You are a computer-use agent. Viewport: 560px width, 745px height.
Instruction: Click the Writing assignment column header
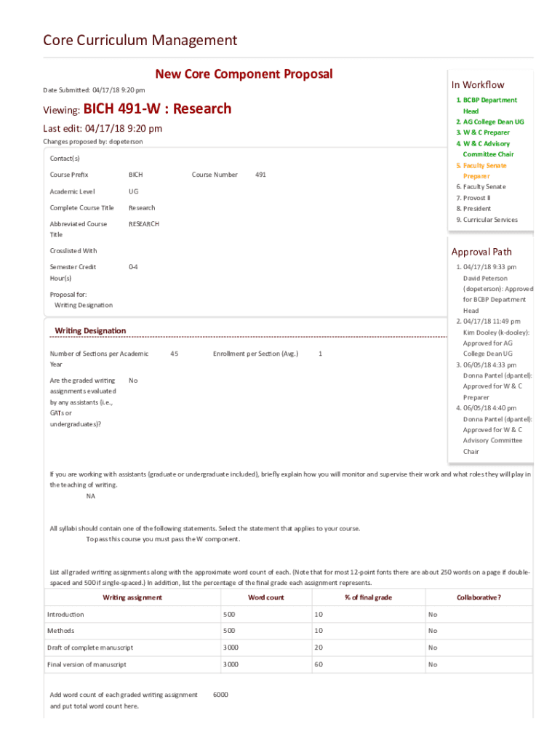[x=132, y=598]
